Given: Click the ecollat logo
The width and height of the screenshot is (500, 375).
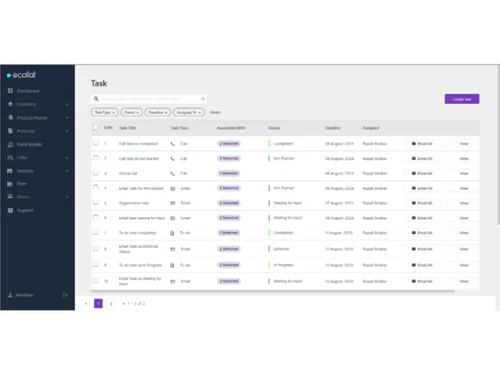Looking at the screenshot, I should (x=21, y=75).
